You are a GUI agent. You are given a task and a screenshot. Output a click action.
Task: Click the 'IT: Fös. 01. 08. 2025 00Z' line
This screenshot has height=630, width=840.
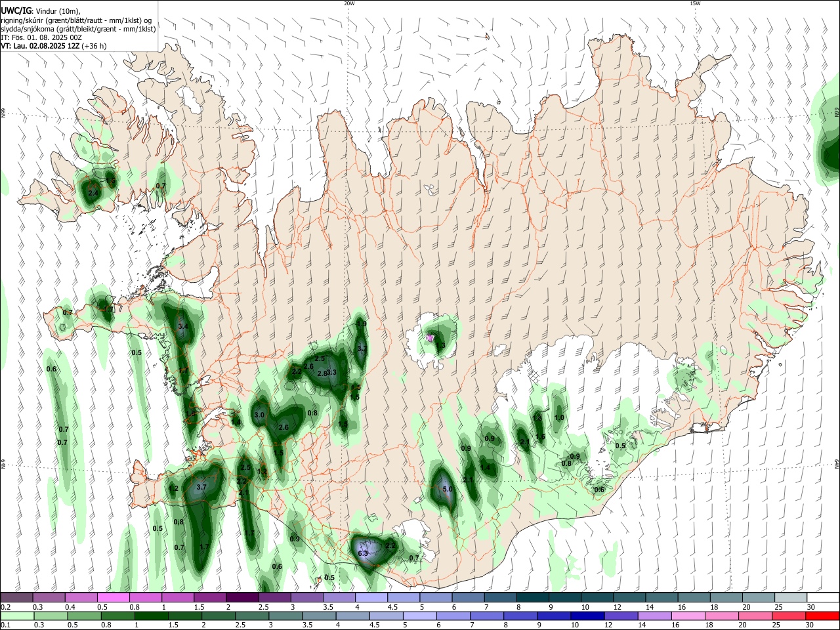[x=41, y=37]
